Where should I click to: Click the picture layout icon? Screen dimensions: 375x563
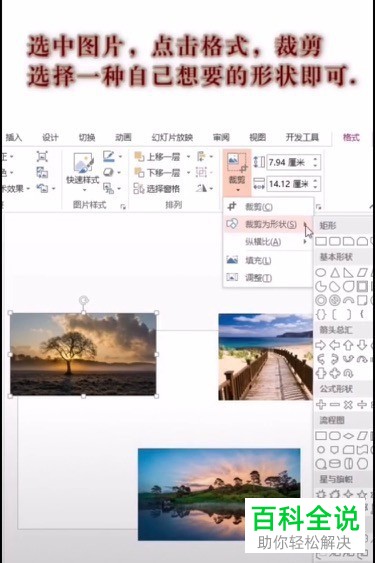click(x=108, y=188)
